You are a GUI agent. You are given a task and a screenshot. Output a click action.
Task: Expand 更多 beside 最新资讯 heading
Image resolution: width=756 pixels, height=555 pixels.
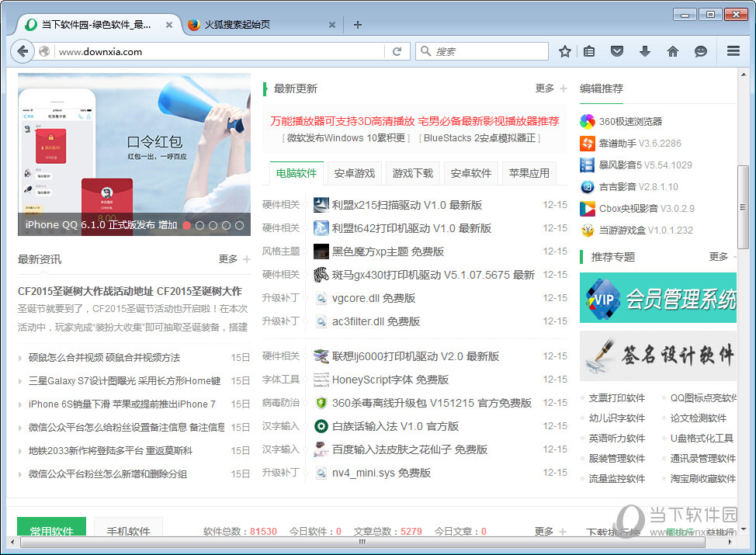click(234, 259)
